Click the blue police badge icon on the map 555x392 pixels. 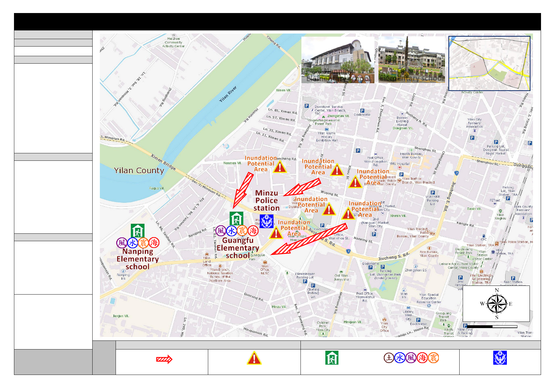pyautogui.click(x=266, y=221)
